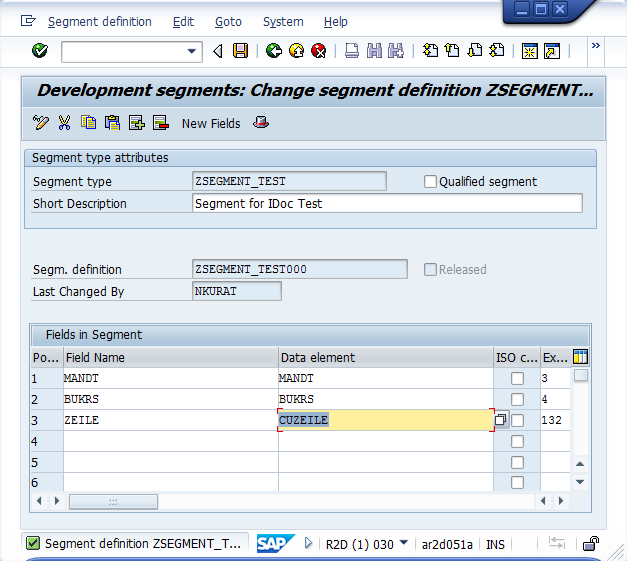Click the red Cancel icon

tap(319, 51)
